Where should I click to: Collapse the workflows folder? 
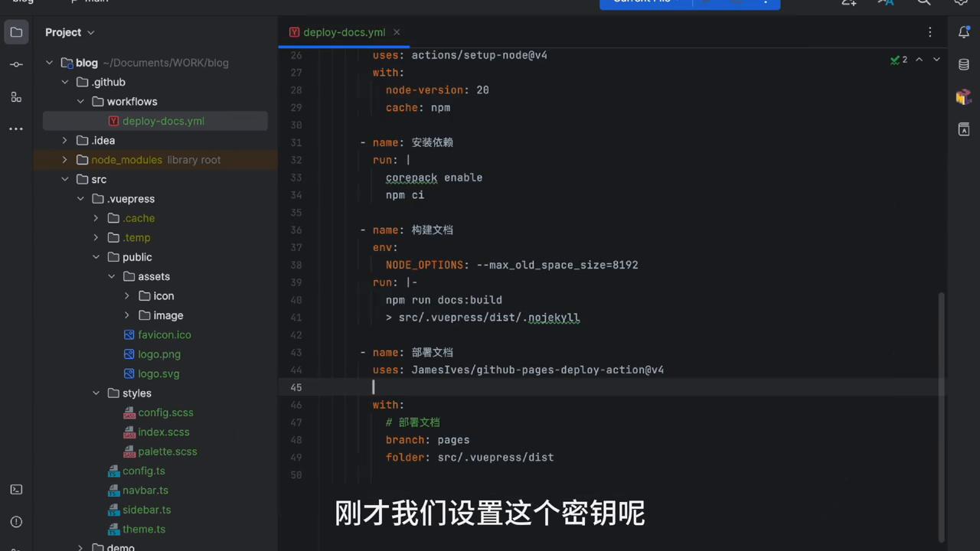coord(80,101)
